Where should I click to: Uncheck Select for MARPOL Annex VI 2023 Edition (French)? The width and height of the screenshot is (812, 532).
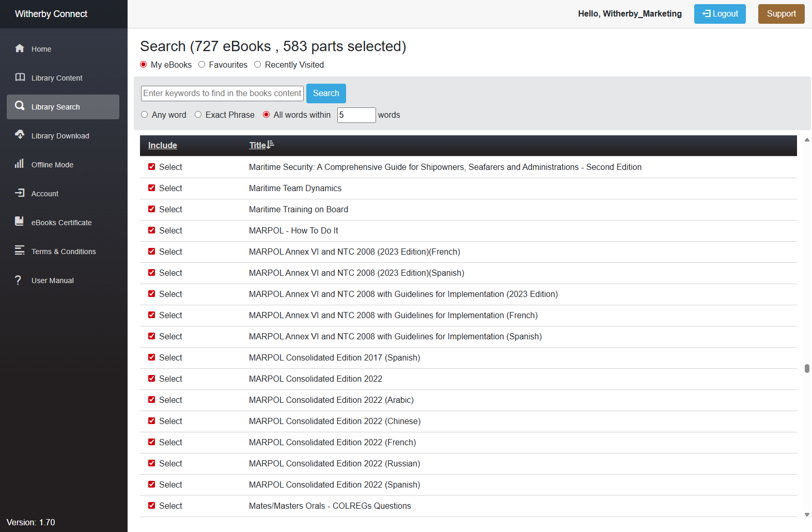point(152,252)
